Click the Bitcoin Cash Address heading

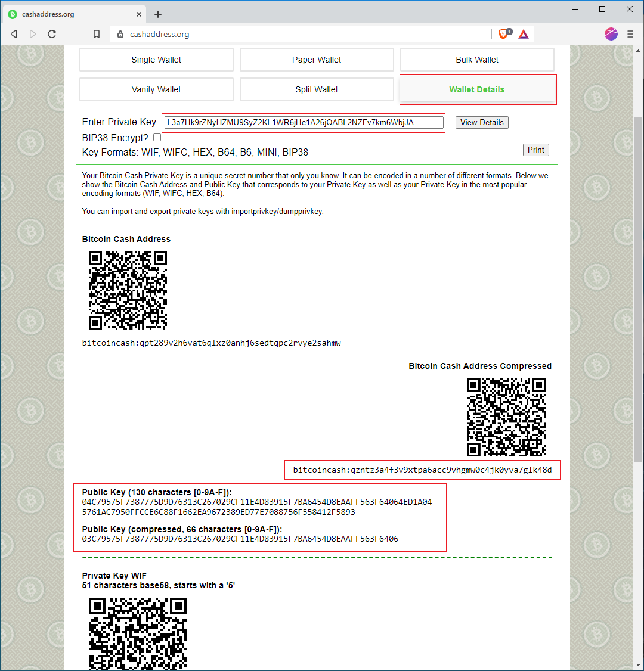pyautogui.click(x=126, y=239)
